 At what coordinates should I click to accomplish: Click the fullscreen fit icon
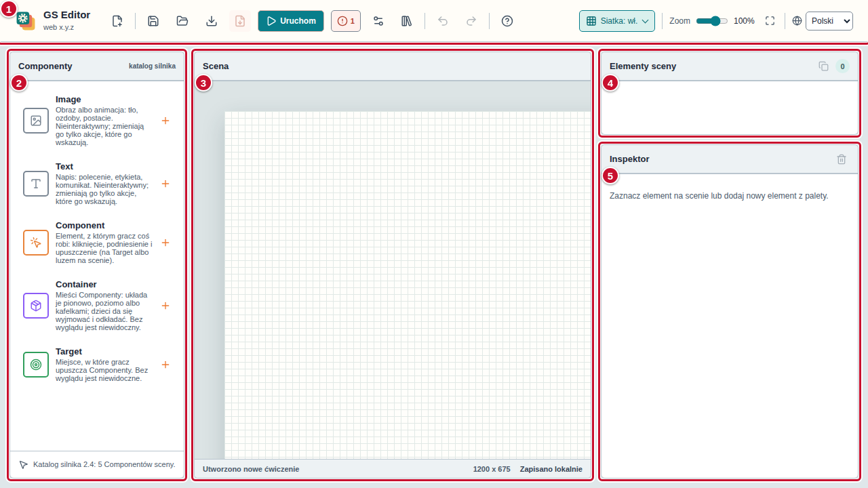click(770, 21)
